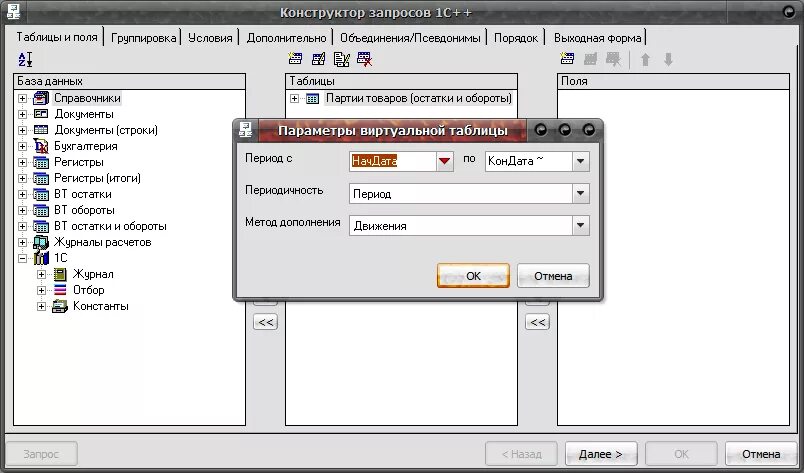Open the Порядок tab
This screenshot has height=473, width=804.
point(516,37)
